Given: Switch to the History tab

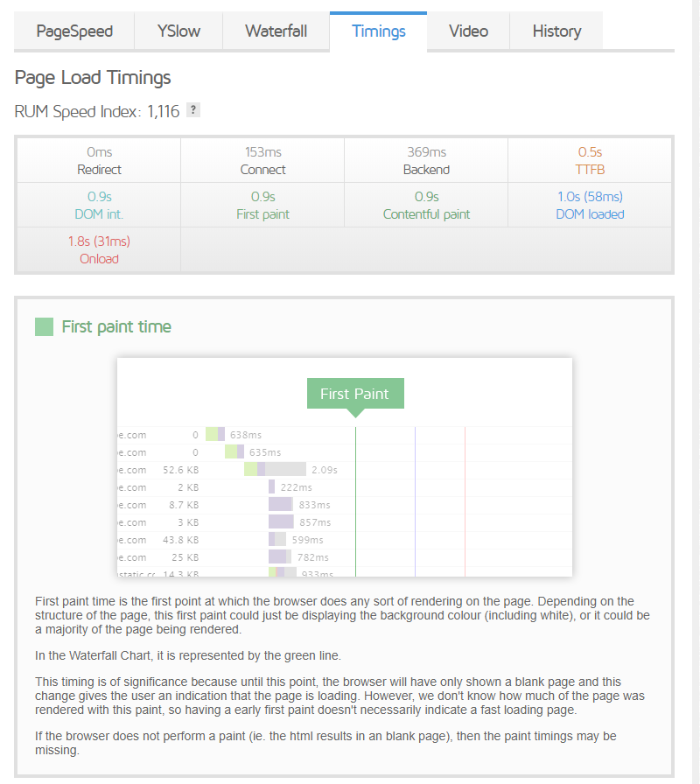Looking at the screenshot, I should point(556,31).
